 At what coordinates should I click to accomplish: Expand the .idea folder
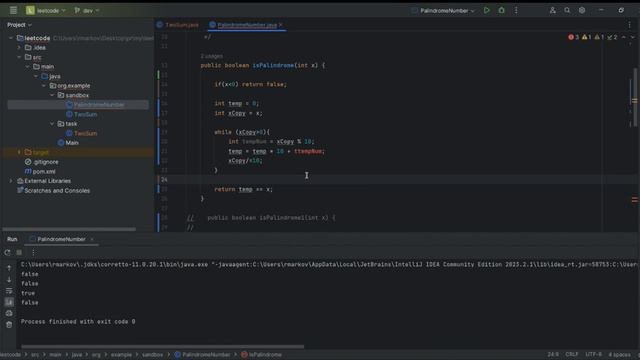click(19, 47)
